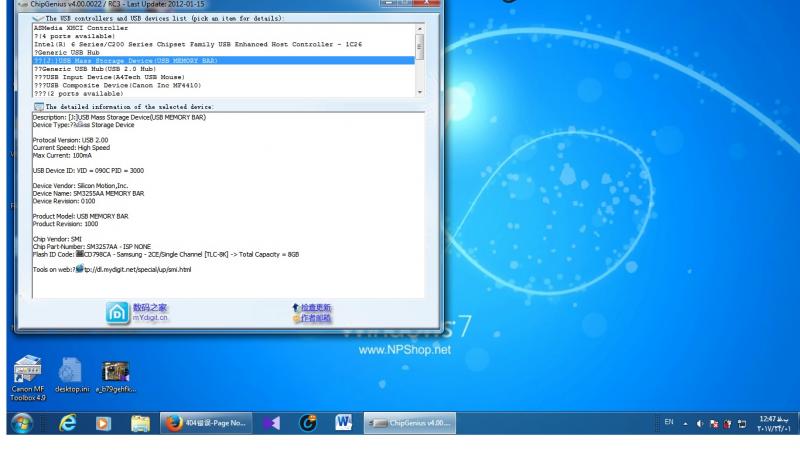Click the EN language indicator in the tray
The image size is (800, 450).
click(x=669, y=422)
